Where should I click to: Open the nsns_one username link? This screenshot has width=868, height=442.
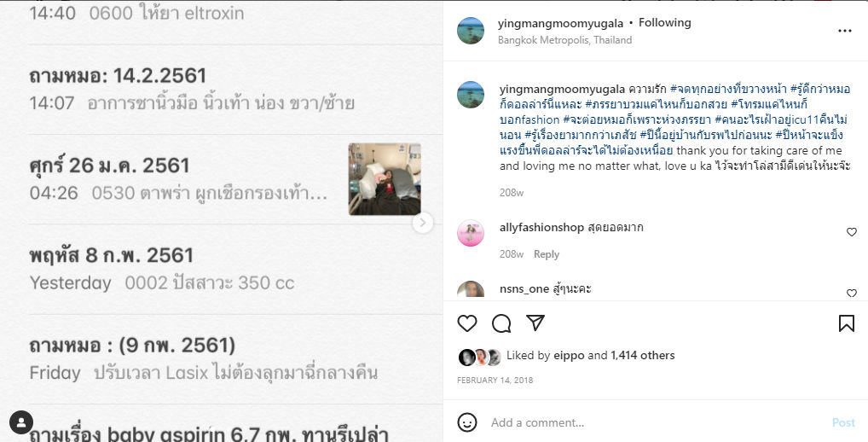click(x=524, y=288)
